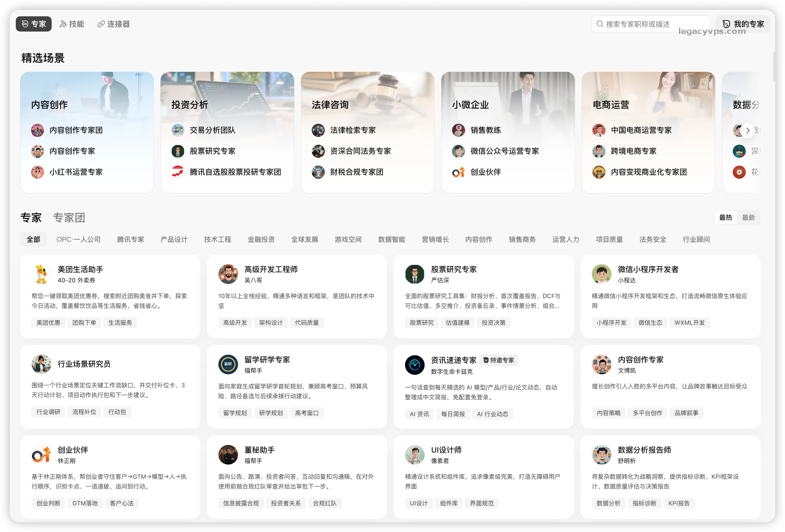Viewport: 785px width, 532px height.
Task: Click the 跨境电商专家 avatar icon
Action: tap(599, 151)
